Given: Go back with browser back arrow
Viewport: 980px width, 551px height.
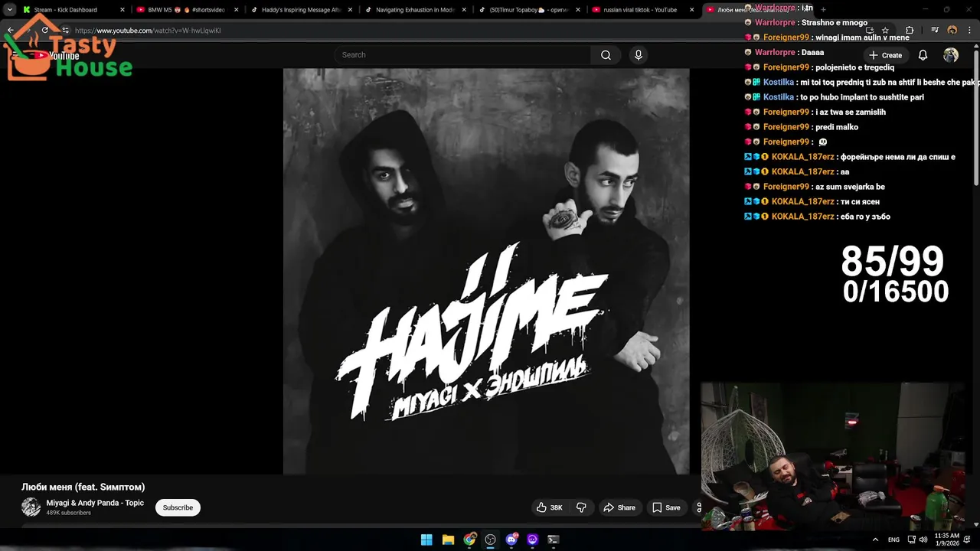Looking at the screenshot, I should click(x=10, y=31).
